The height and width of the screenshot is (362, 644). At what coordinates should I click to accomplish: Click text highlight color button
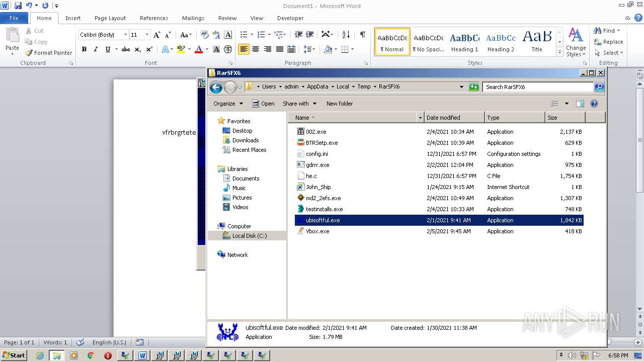(x=181, y=49)
